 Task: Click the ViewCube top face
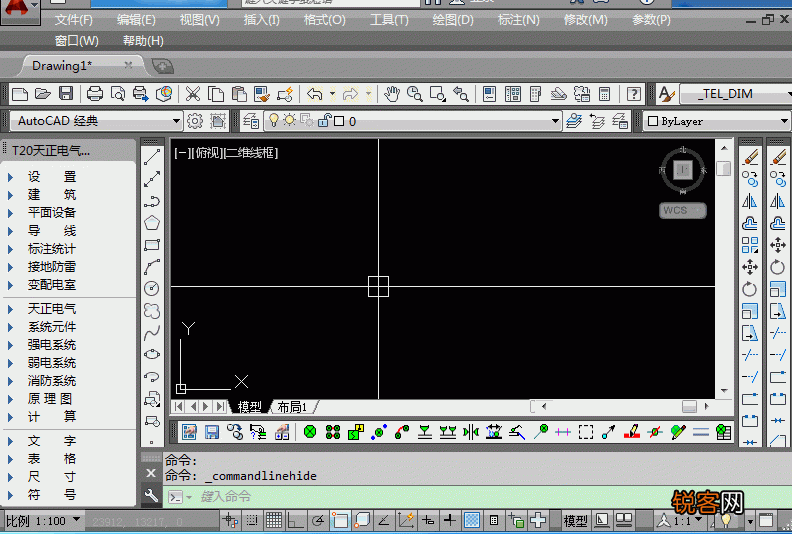click(x=683, y=170)
